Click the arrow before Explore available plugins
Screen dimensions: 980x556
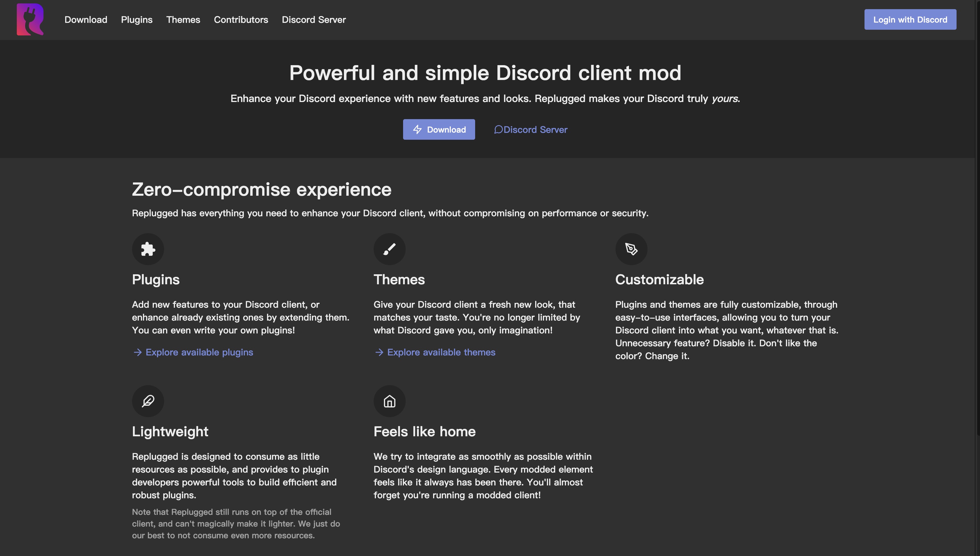click(138, 352)
